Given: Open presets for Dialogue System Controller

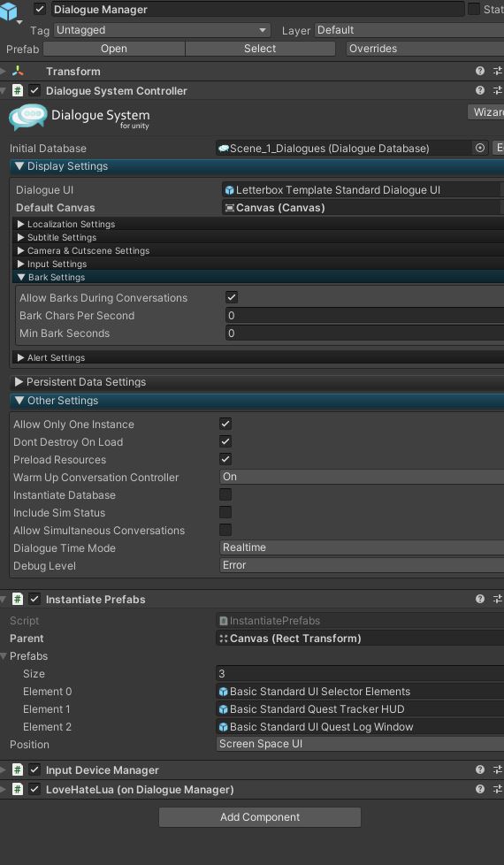Looking at the screenshot, I should (x=498, y=90).
